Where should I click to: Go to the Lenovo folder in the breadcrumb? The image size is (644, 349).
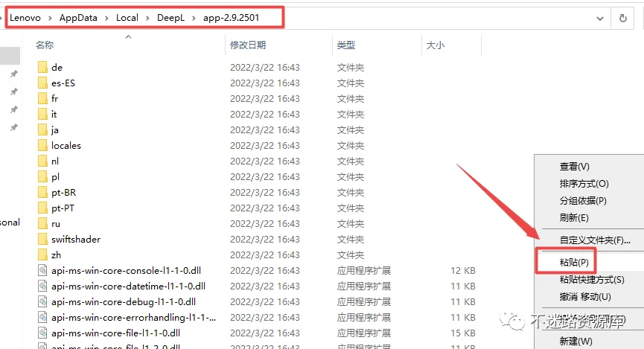point(25,18)
